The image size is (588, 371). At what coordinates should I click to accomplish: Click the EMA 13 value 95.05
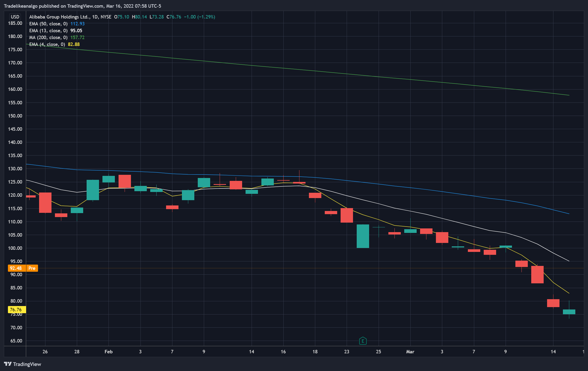pos(76,31)
